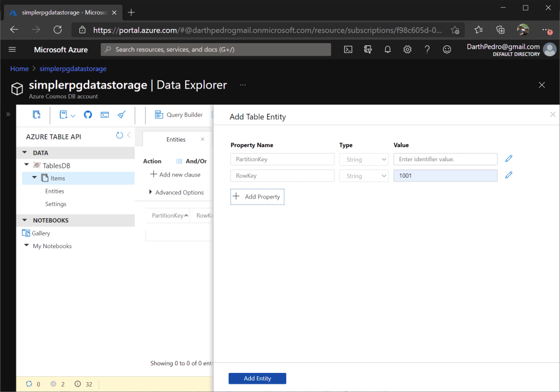Viewport: 560px width, 392px height.
Task: Select Settings under the Items table
Action: tap(56, 204)
